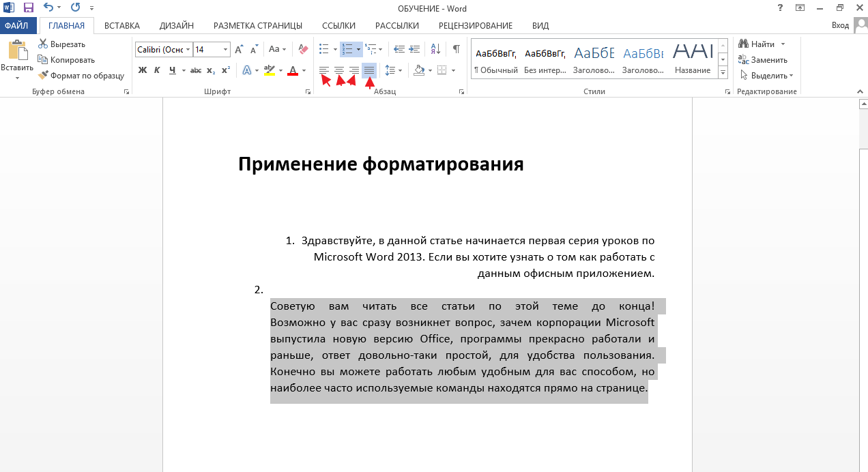
Task: Center-align the selected paragraph
Action: 339,70
